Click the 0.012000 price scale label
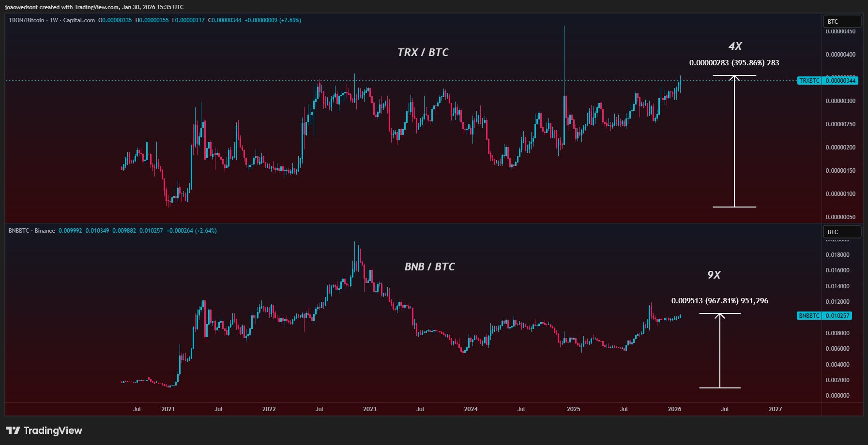Viewport: 868px width, 445px height. tap(838, 302)
